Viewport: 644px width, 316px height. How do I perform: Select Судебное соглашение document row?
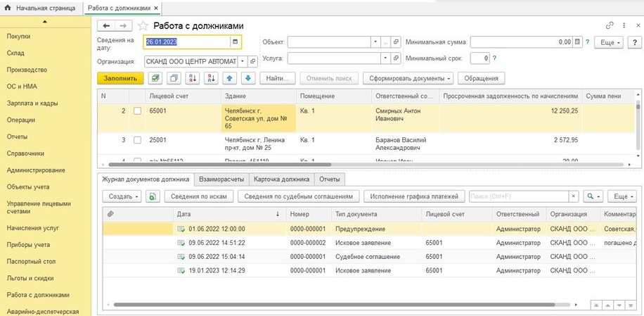pyautogui.click(x=370, y=257)
